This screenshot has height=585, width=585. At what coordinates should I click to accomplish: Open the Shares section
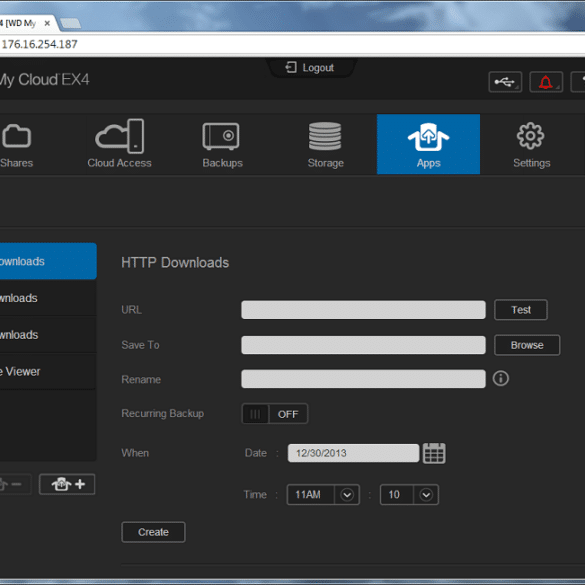click(16, 145)
